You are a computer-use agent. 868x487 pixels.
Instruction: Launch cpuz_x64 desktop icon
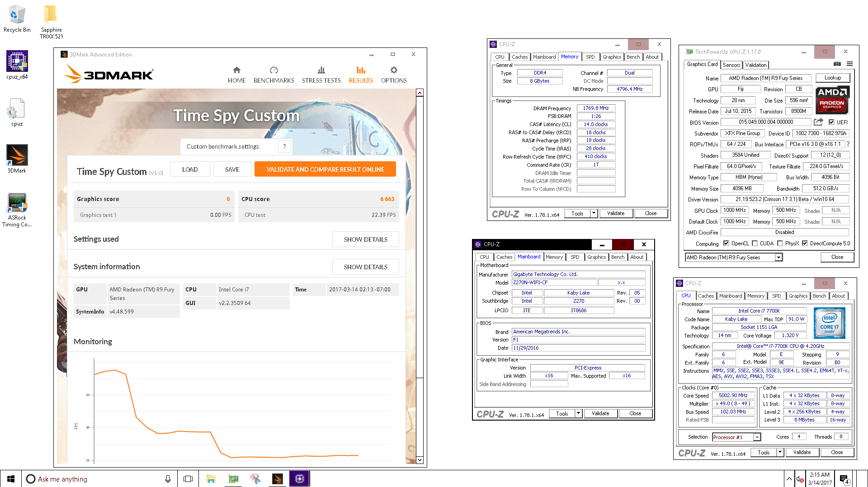17,65
